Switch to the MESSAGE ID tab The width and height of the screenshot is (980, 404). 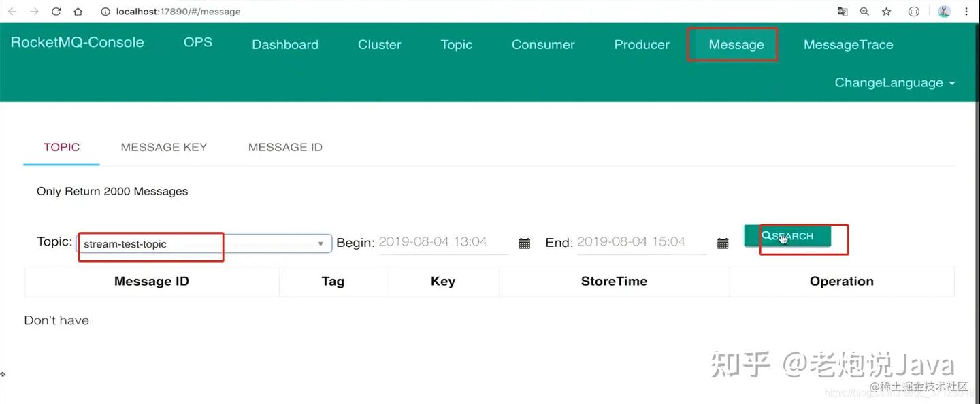[x=285, y=147]
